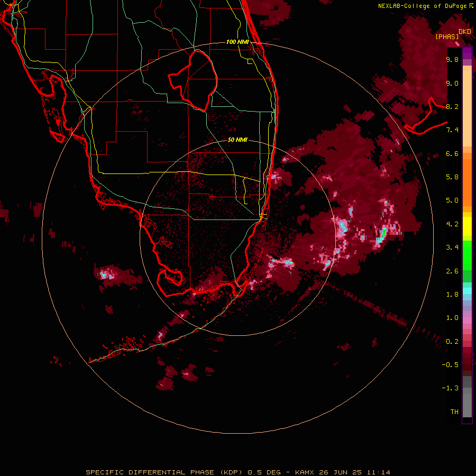The width and height of the screenshot is (476, 476).
Task: Click the purple segment at color bar top
Action: tap(467, 53)
